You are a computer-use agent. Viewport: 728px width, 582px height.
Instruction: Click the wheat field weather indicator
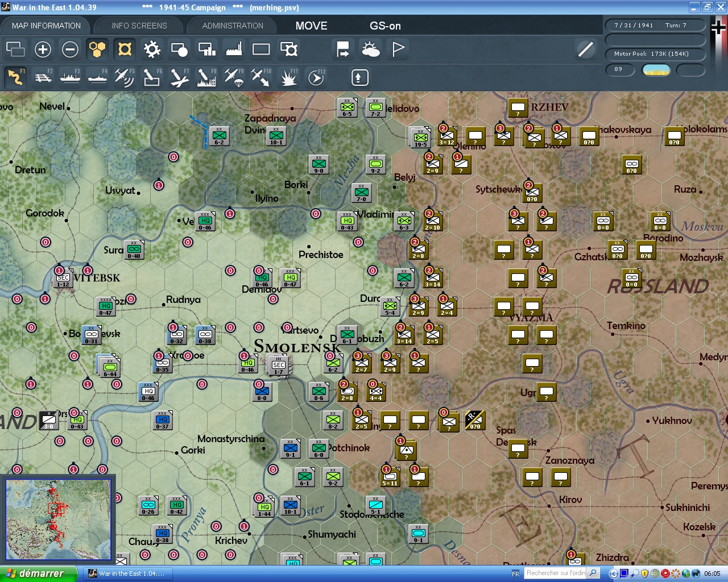point(656,70)
